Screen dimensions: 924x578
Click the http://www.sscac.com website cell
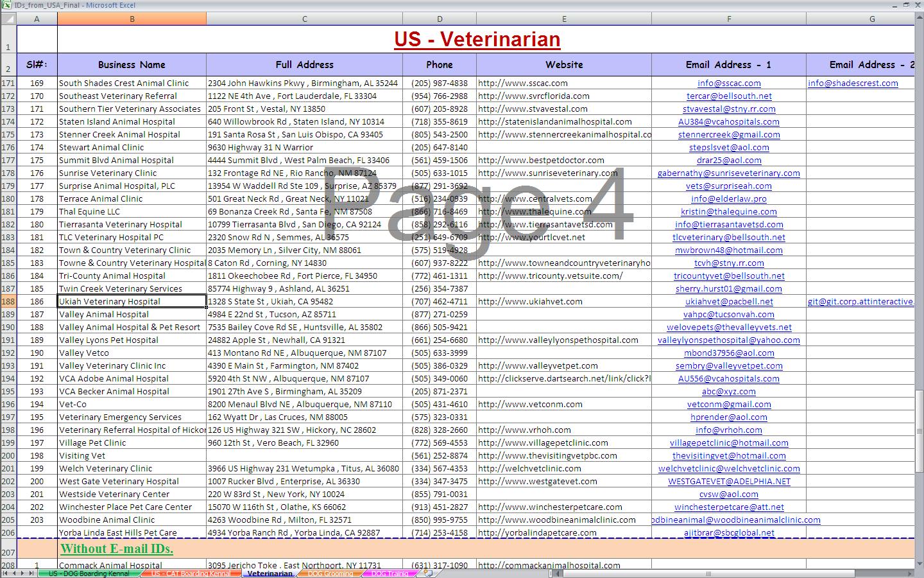564,83
